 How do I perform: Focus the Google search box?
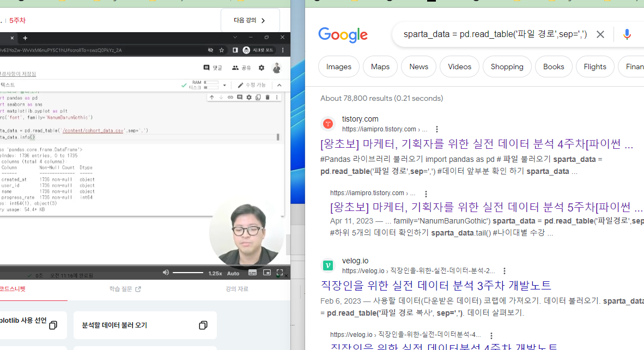coord(495,34)
